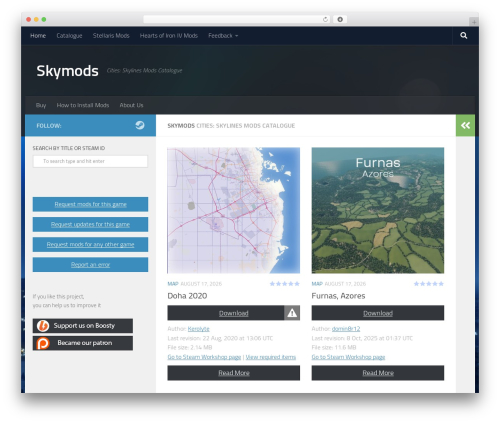This screenshot has width=500, height=423.
Task: Click View required items link
Action: [271, 357]
